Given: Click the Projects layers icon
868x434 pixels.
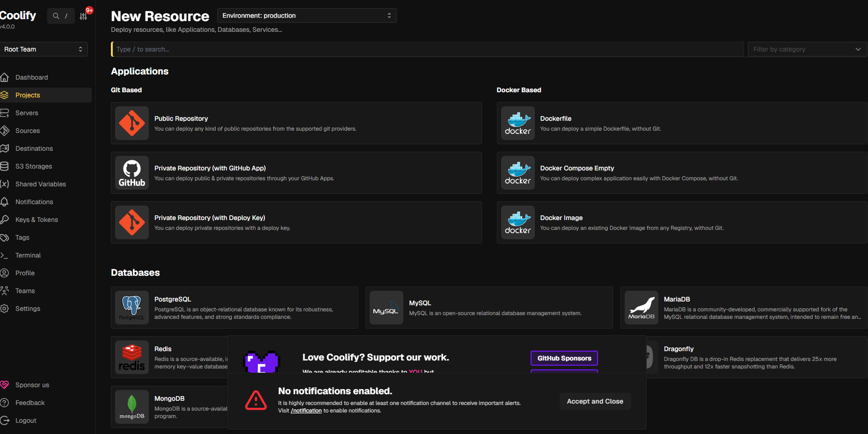Looking at the screenshot, I should (5, 95).
